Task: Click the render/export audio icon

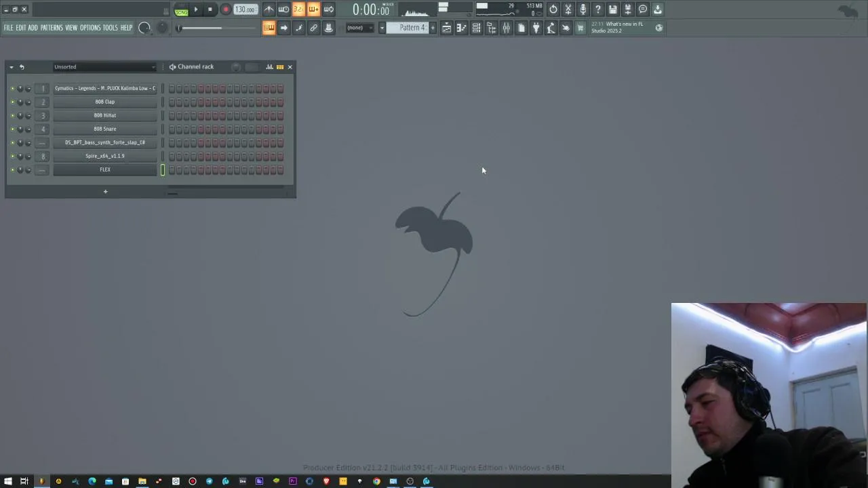Action: click(628, 9)
